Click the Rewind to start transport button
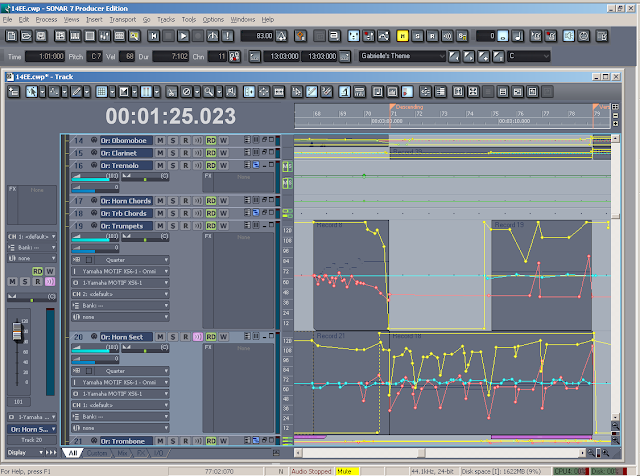The height and width of the screenshot is (476, 640). [x=154, y=36]
